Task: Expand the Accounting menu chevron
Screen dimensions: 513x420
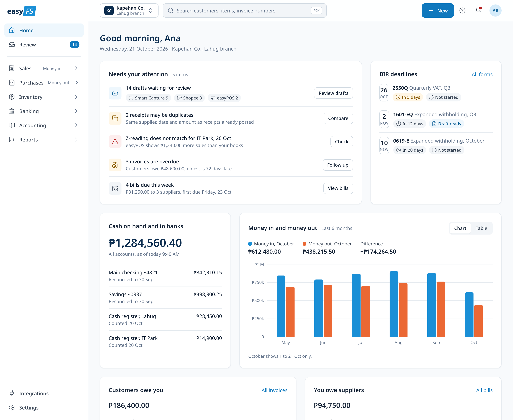Action: click(76, 125)
